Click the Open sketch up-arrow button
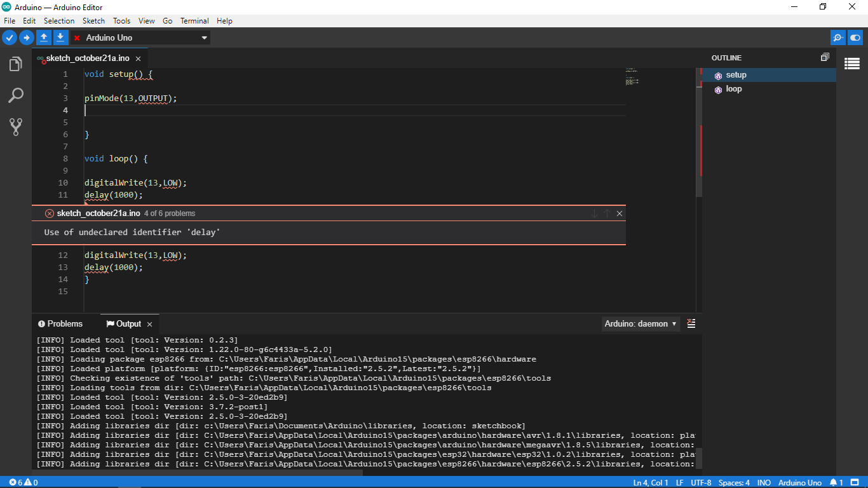This screenshot has width=868, height=488. tap(43, 37)
